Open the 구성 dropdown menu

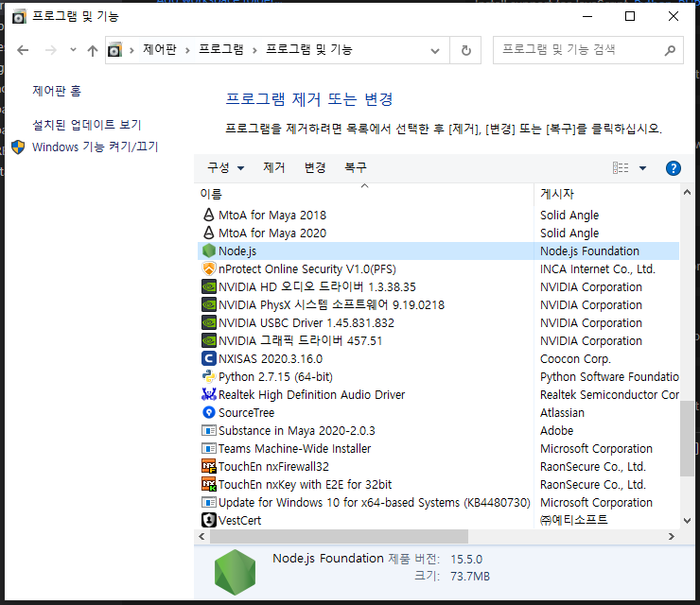tap(225, 167)
